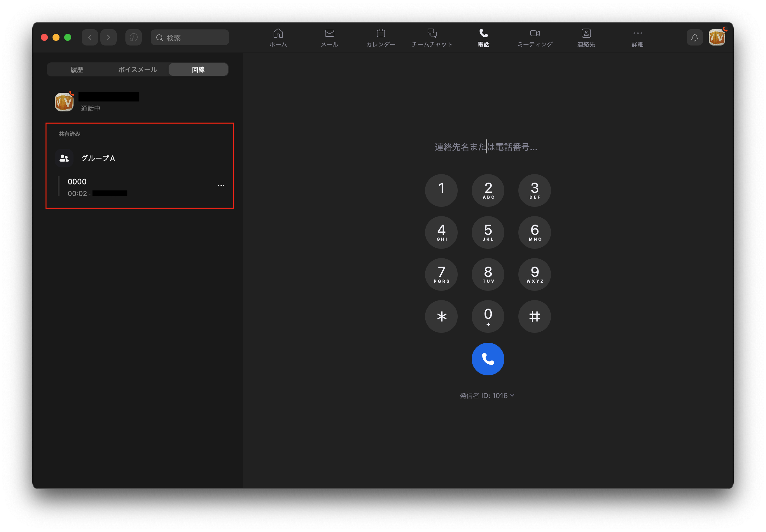The image size is (766, 532).
Task: Open the three-dot menu on call 0000
Action: click(x=221, y=185)
